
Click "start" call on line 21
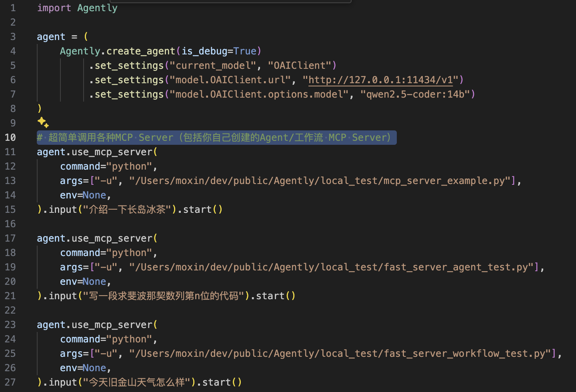click(270, 296)
